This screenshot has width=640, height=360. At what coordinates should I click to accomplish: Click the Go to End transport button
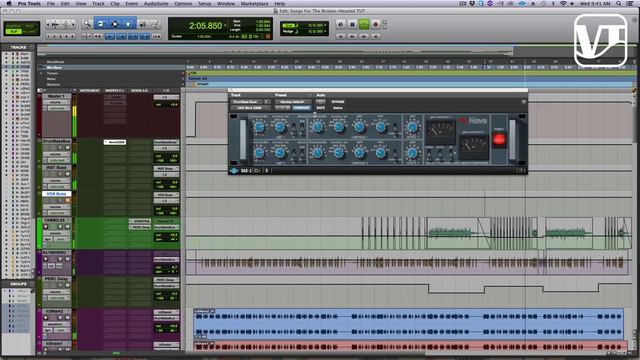[376, 36]
